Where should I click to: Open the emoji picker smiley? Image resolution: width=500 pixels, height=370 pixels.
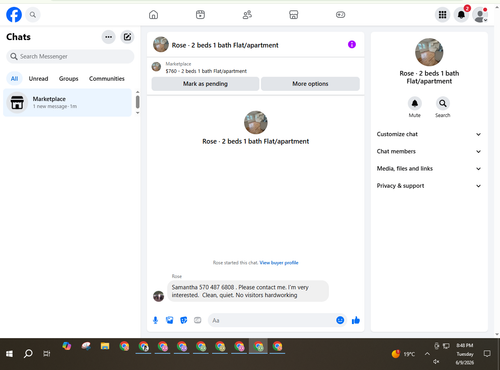(x=340, y=320)
